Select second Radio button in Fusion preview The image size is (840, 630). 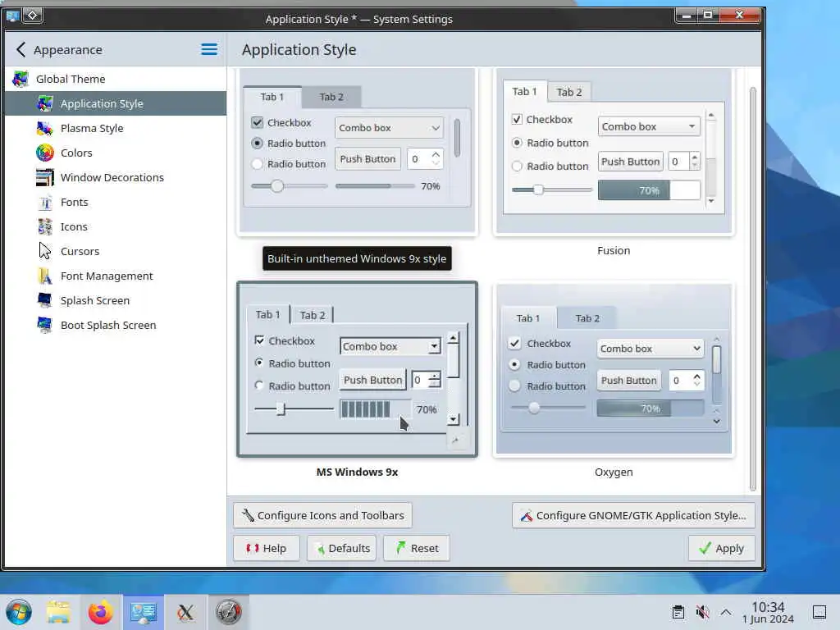pyautogui.click(x=517, y=166)
